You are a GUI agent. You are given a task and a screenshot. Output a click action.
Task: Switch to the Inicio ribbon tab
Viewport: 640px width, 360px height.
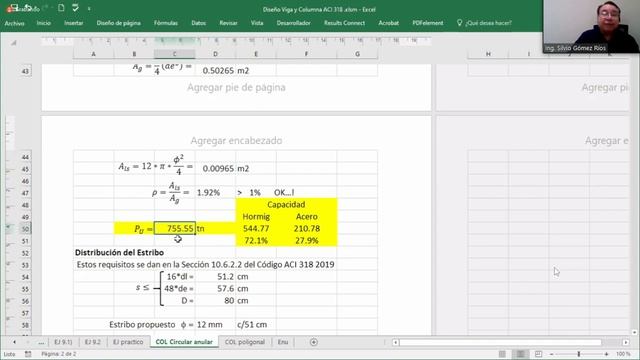[x=44, y=23]
